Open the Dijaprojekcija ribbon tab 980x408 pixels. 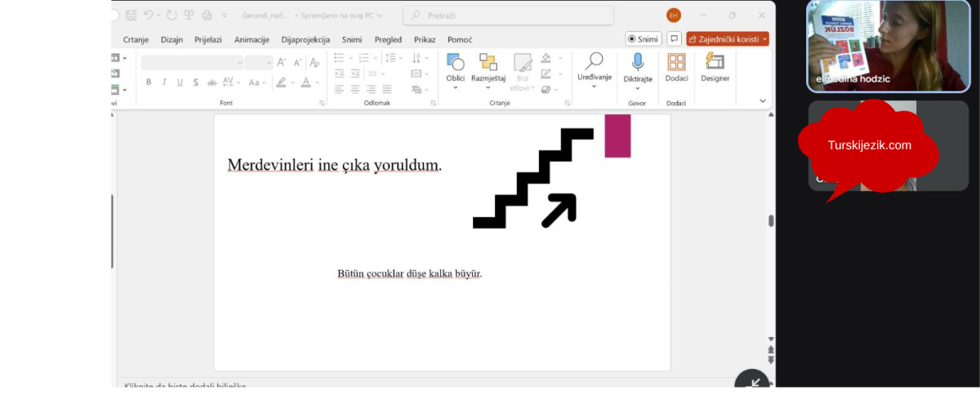305,39
